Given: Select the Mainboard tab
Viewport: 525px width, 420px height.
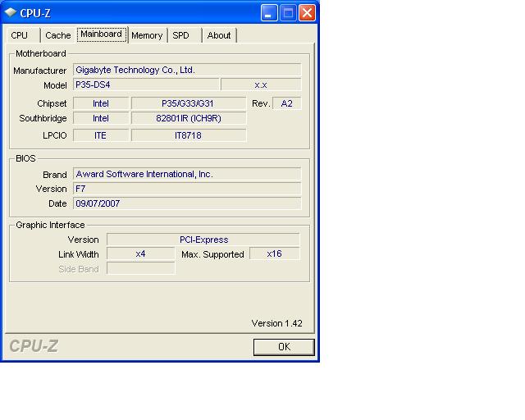Looking at the screenshot, I should (x=102, y=34).
